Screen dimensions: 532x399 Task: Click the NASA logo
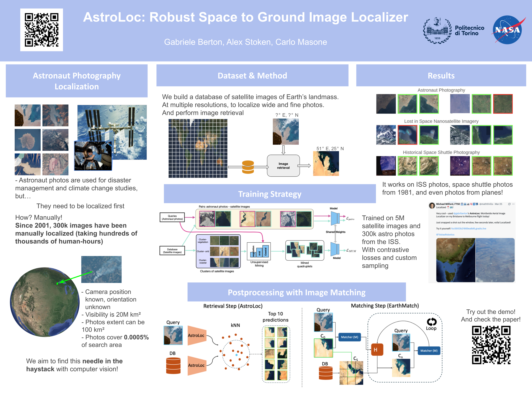pyautogui.click(x=508, y=30)
